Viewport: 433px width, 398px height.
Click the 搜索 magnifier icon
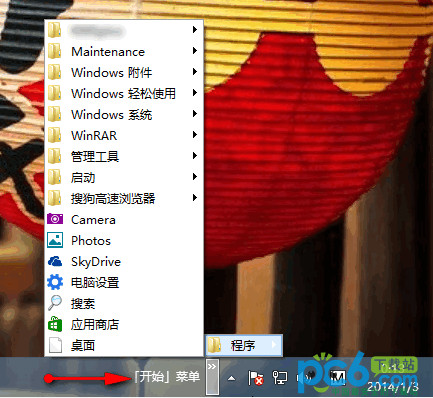pos(55,303)
